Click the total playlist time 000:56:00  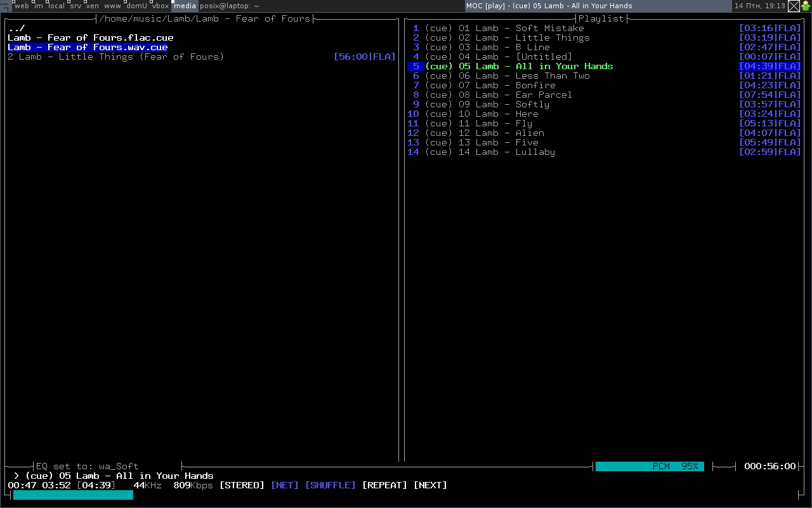(770, 466)
